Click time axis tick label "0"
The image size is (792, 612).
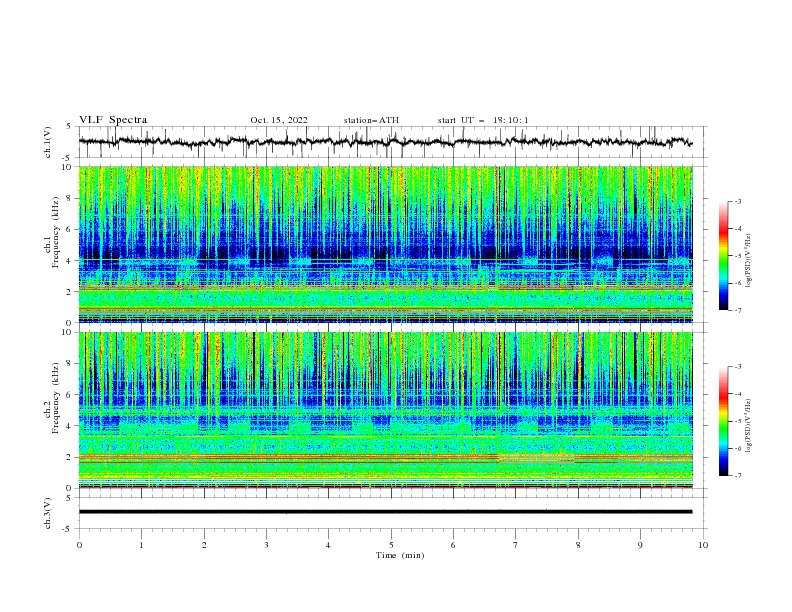[79, 545]
